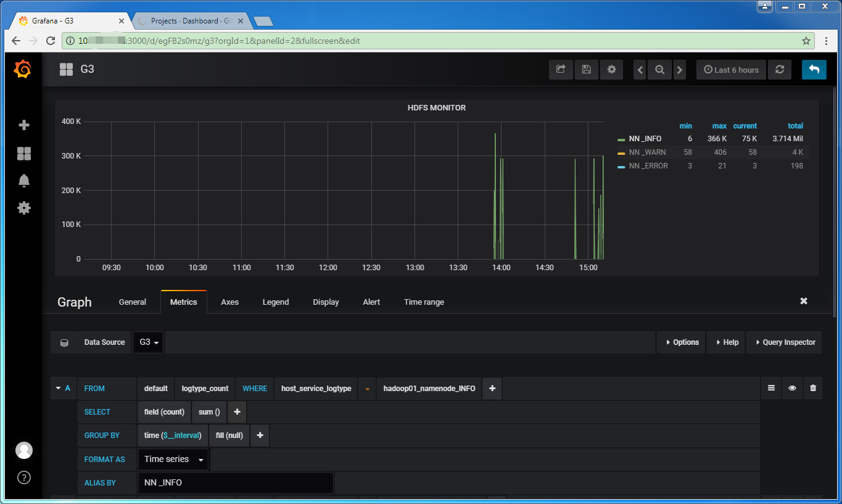Click the NN _INFO green color swatch
842x504 pixels.
click(622, 139)
